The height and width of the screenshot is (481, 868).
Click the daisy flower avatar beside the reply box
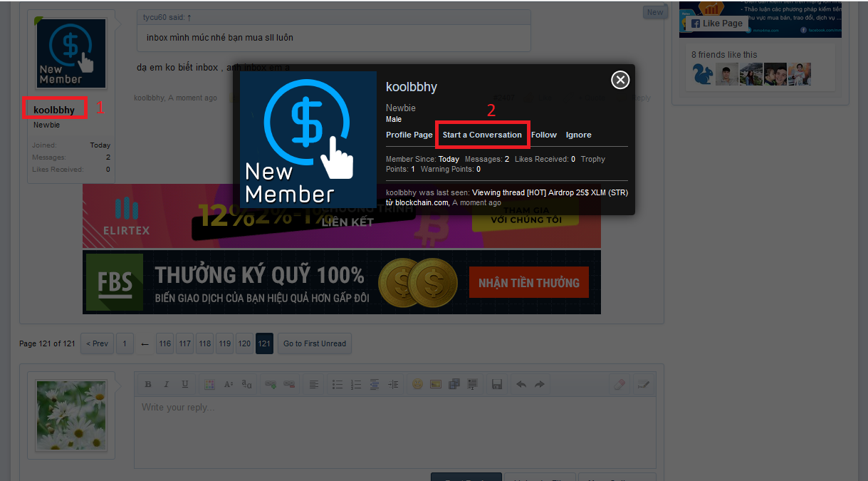point(71,415)
